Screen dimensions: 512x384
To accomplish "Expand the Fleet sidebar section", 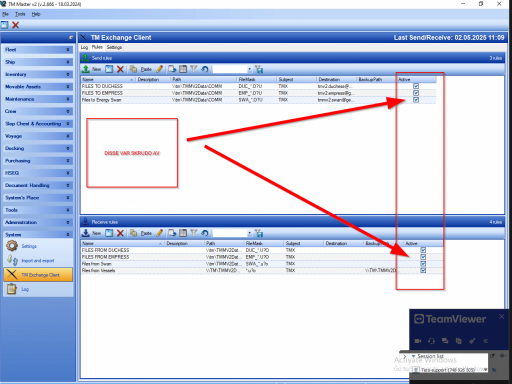I will point(37,50).
